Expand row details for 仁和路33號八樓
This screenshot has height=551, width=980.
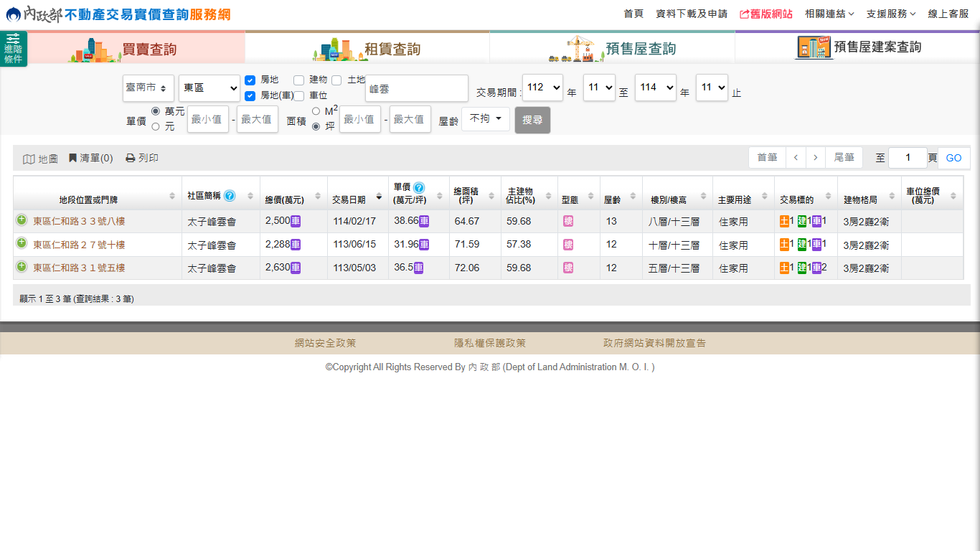(22, 220)
